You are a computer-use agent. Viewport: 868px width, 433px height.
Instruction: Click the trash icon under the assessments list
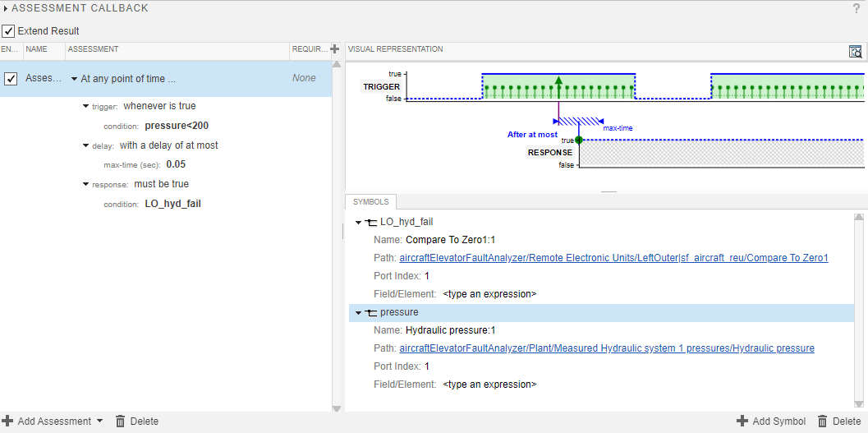point(121,421)
